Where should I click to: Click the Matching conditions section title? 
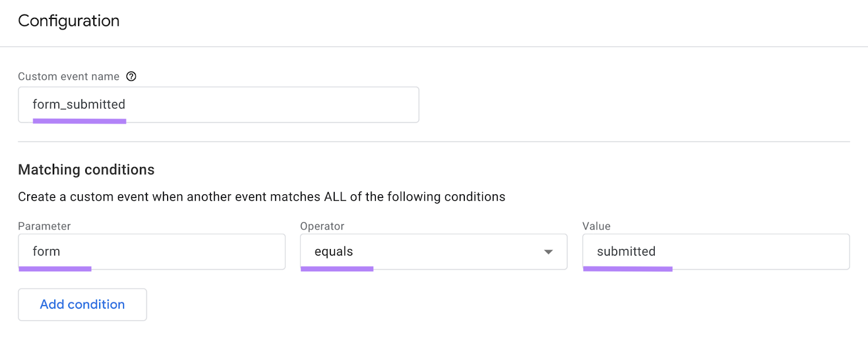click(86, 169)
